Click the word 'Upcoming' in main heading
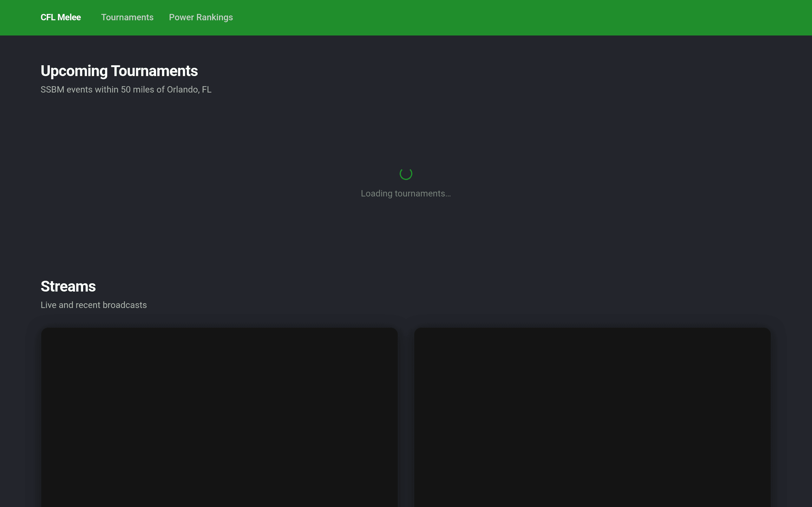The height and width of the screenshot is (507, 812). pos(74,71)
